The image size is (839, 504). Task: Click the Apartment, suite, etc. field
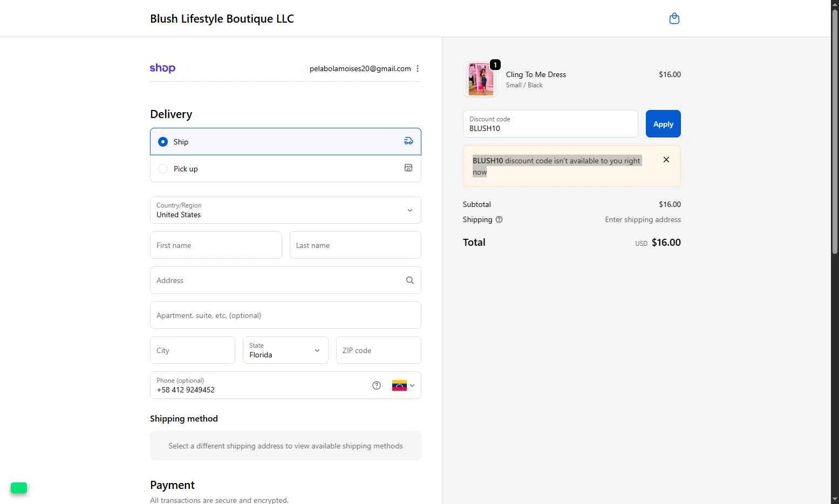285,315
